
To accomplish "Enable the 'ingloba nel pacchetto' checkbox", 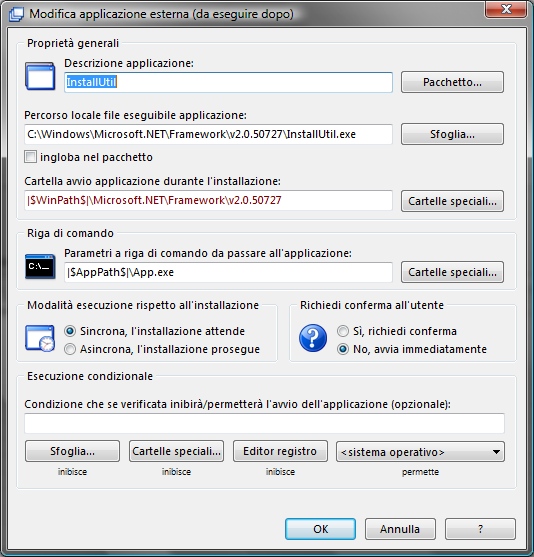I will (30, 157).
